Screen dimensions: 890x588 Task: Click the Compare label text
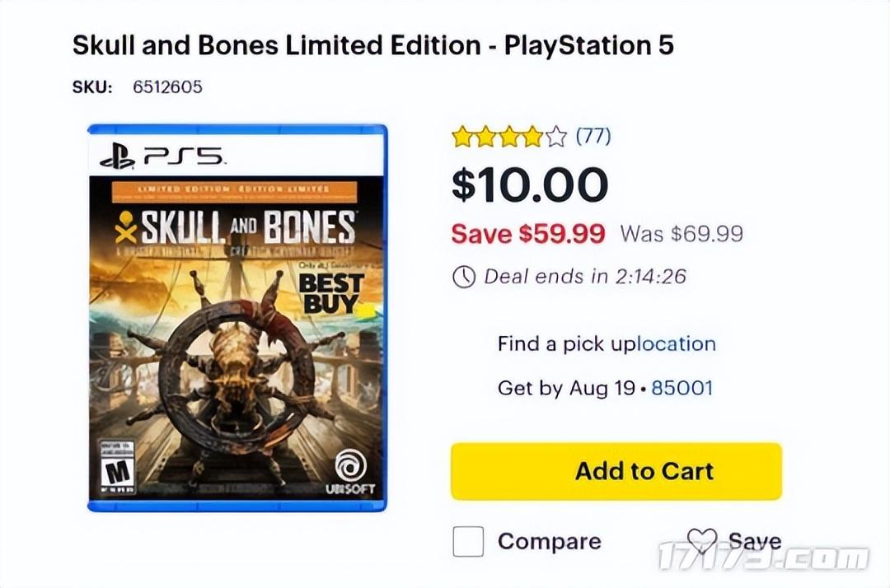[x=549, y=542]
